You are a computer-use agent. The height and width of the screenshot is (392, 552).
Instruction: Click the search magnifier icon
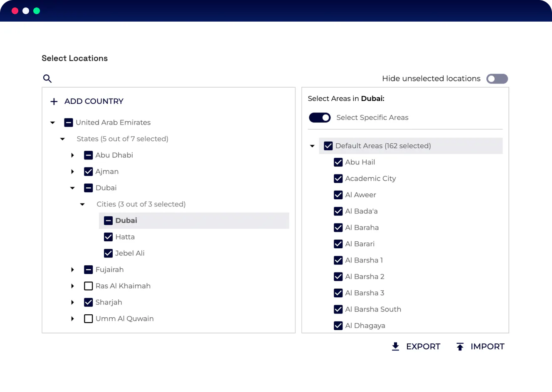click(x=47, y=78)
